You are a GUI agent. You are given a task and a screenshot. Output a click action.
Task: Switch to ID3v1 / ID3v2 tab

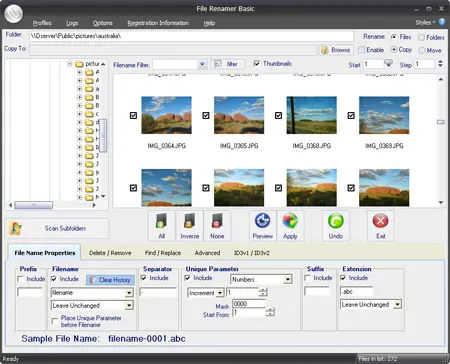pos(252,253)
